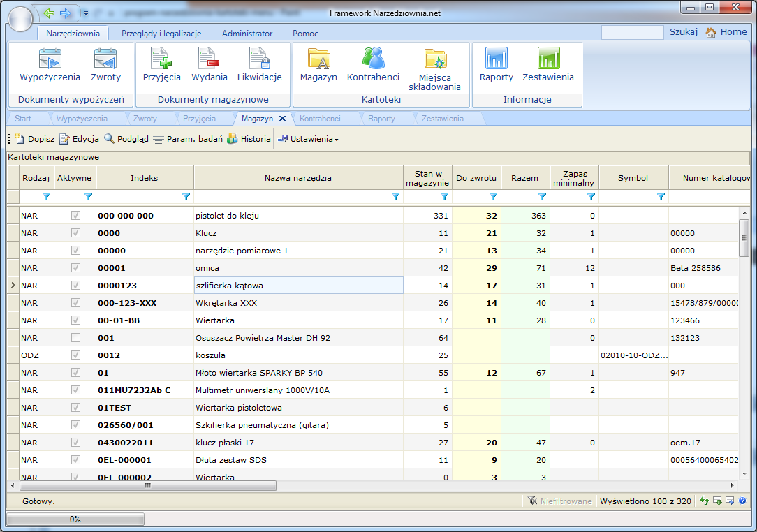Click the Dopisz toolbar button

coord(34,139)
